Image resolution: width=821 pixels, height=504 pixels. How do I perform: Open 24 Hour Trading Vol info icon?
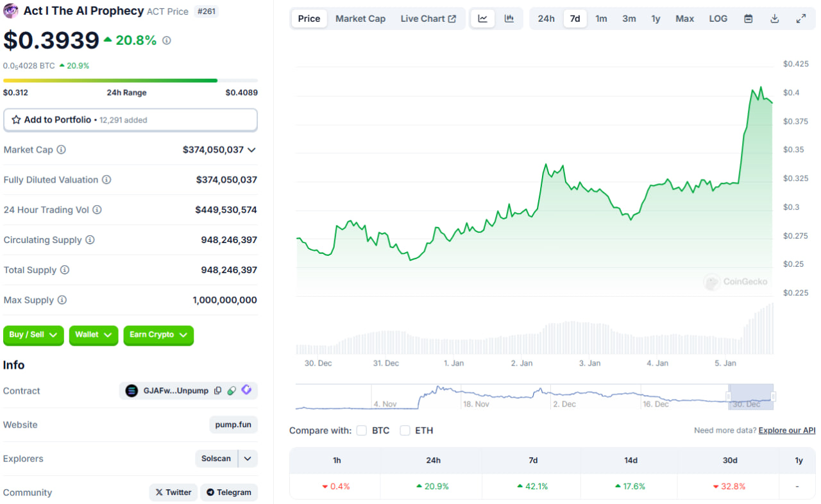97,210
